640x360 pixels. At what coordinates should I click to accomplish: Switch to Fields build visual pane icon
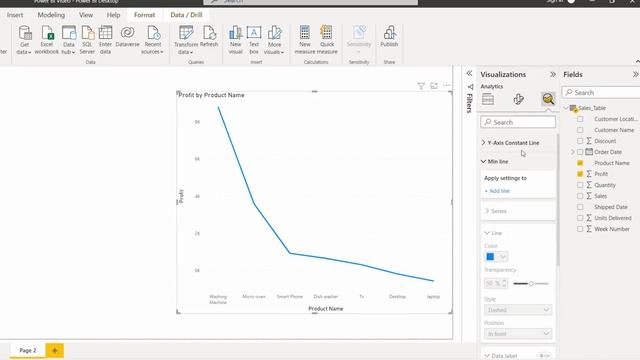pos(488,99)
